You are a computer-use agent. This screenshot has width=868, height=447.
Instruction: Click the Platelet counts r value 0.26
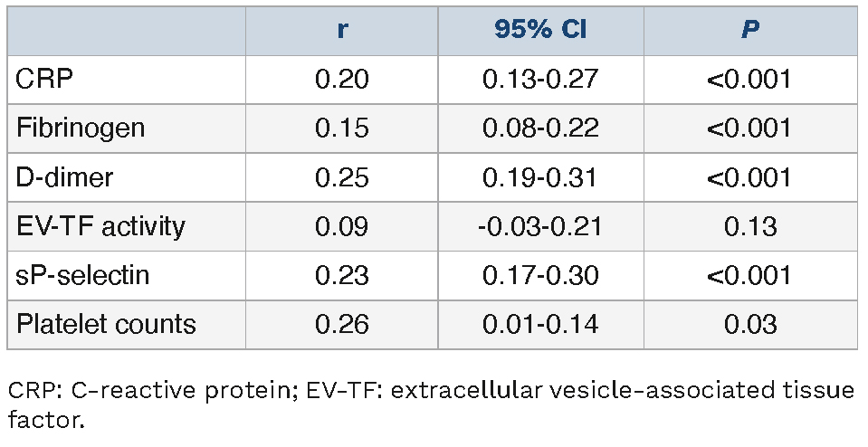tap(341, 323)
